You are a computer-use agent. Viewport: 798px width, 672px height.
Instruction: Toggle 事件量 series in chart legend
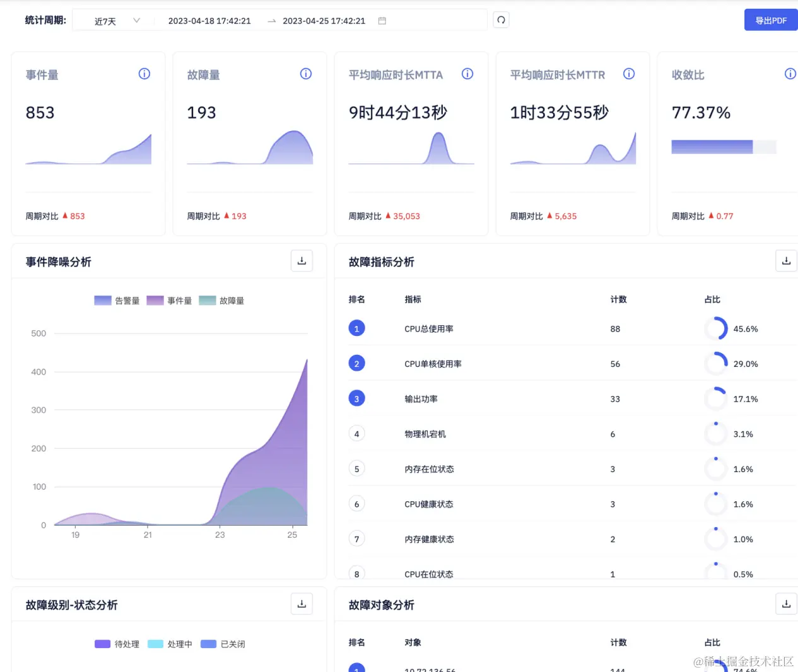(169, 301)
